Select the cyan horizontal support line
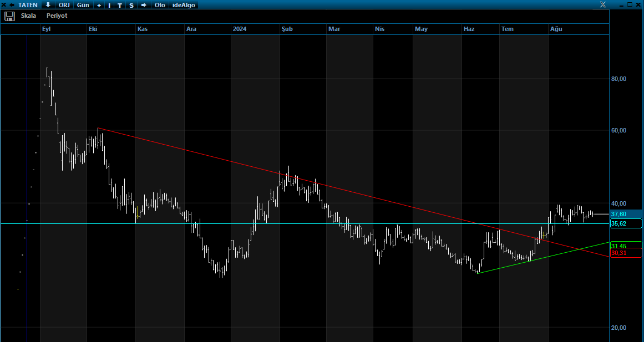Screen dimensions: 644x342 pyautogui.click(x=305, y=224)
